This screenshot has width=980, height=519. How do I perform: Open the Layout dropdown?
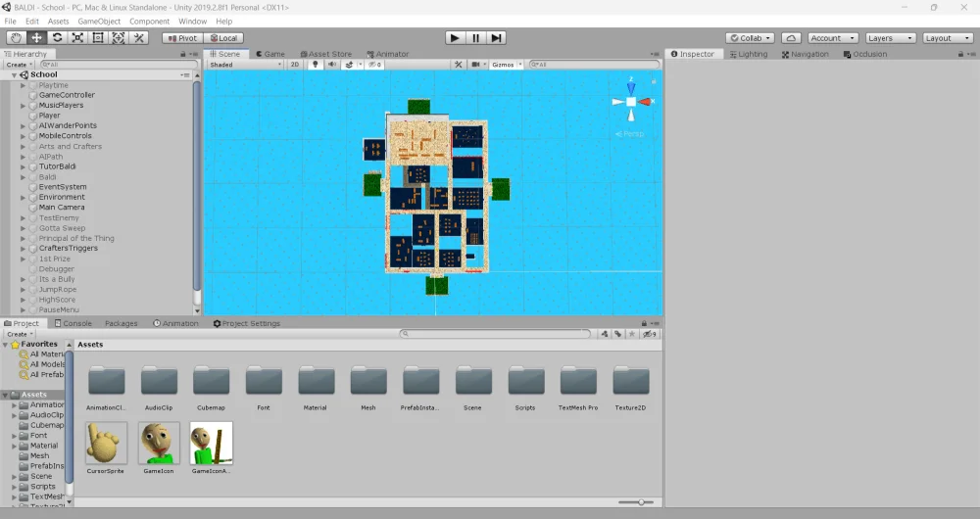pos(948,38)
